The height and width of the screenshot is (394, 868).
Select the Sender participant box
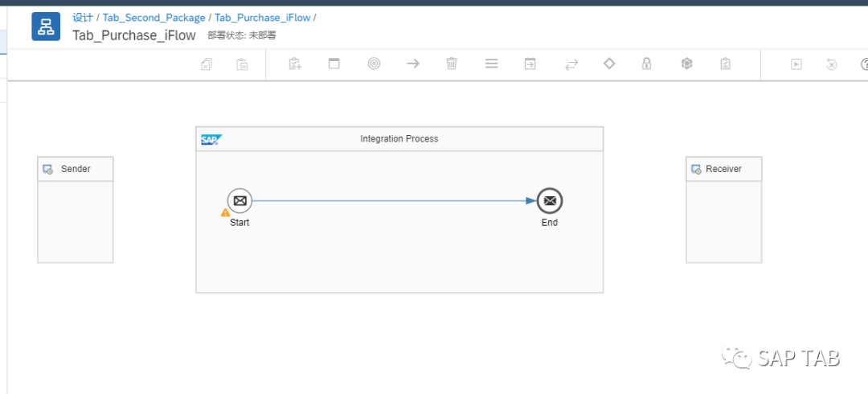point(76,210)
